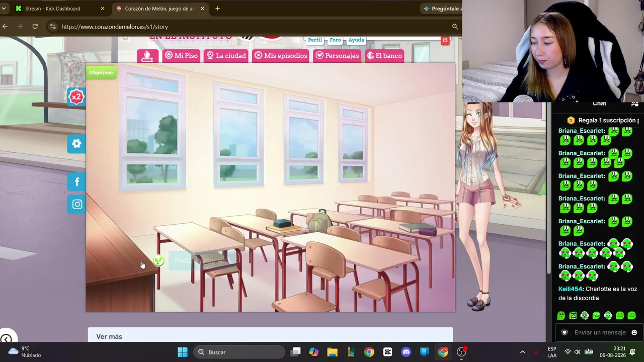Open the Mi Piso menu
Image resolution: width=644 pixels, height=362 pixels.
181,56
